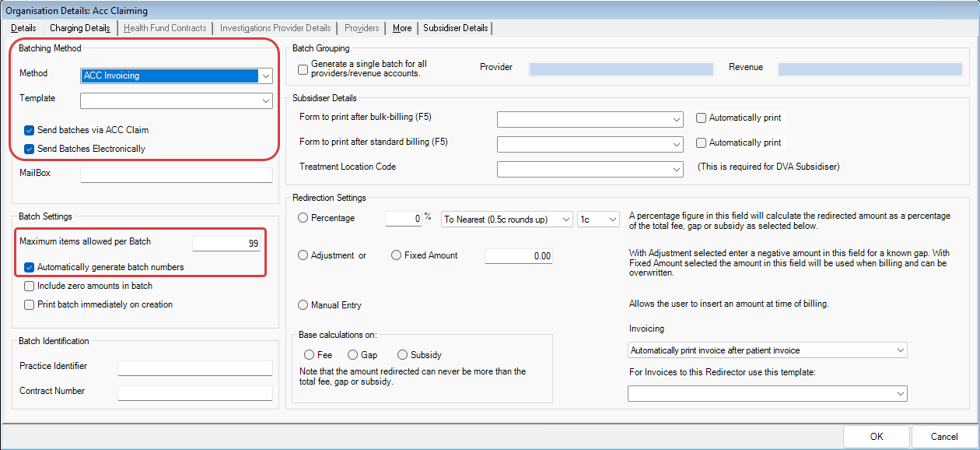The height and width of the screenshot is (450, 980).
Task: Enable Include zero amounts in batch
Action: click(x=30, y=287)
